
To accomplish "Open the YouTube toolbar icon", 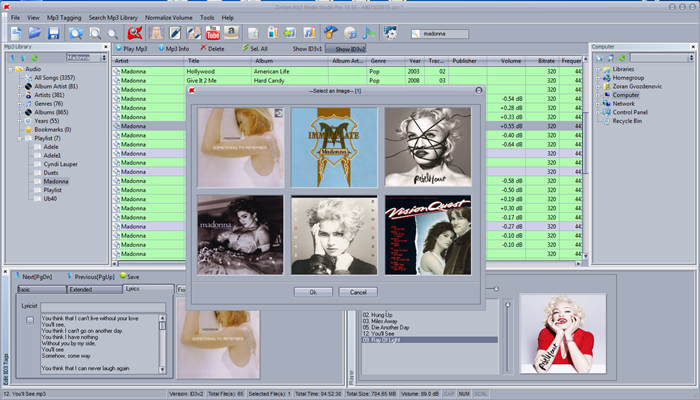I will (x=213, y=33).
